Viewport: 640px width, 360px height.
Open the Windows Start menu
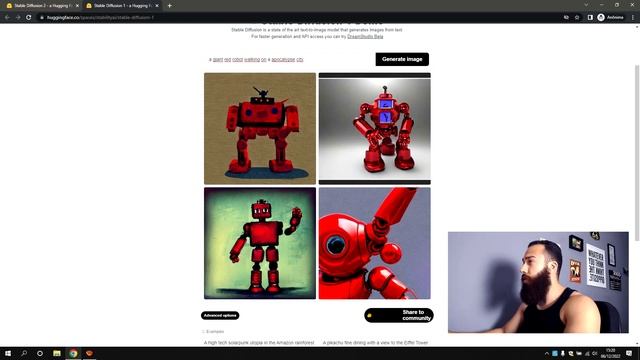click(x=8, y=353)
